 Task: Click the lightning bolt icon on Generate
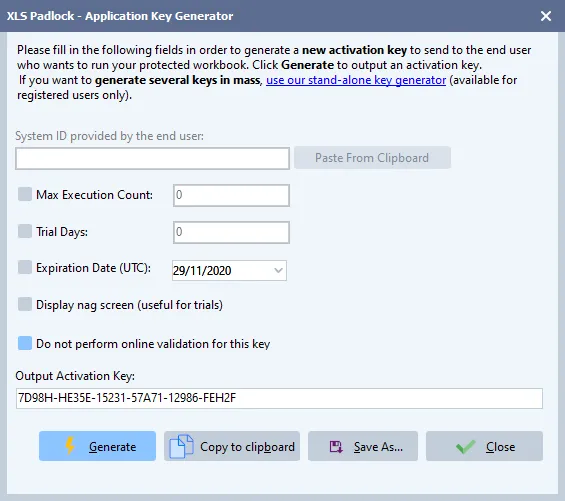[x=70, y=445]
